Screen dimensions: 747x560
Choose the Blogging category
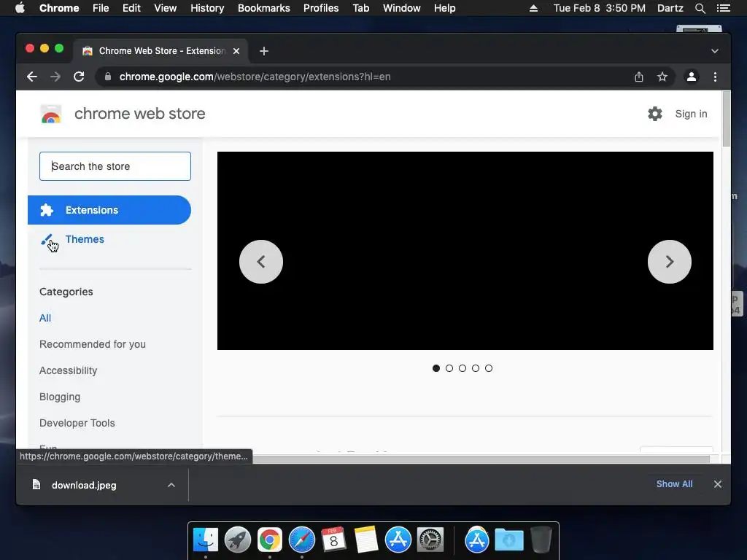(60, 397)
